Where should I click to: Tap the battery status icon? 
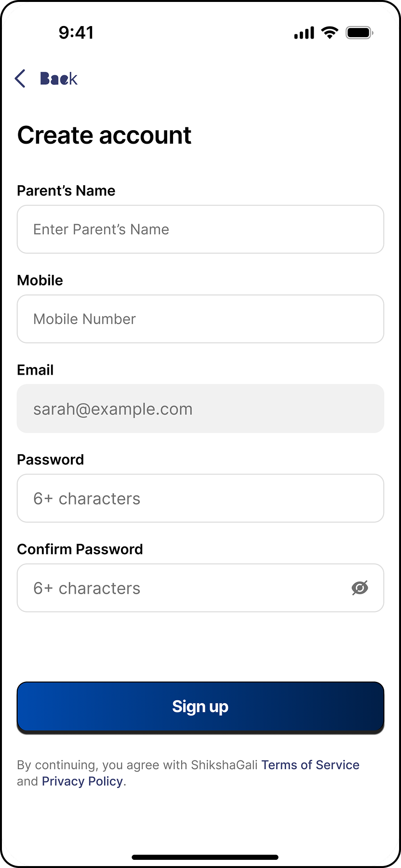click(360, 33)
